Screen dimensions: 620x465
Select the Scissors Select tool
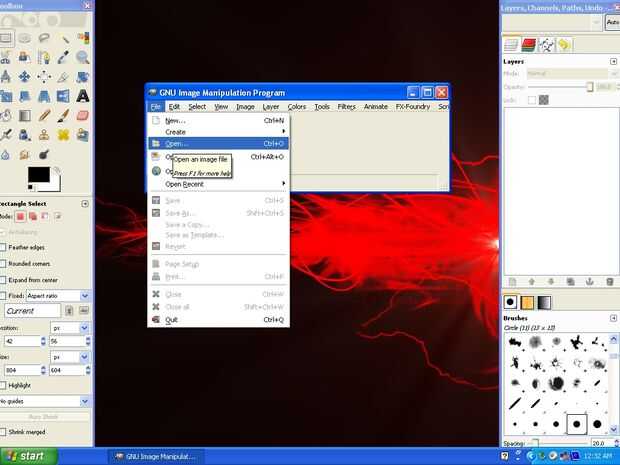coord(6,57)
